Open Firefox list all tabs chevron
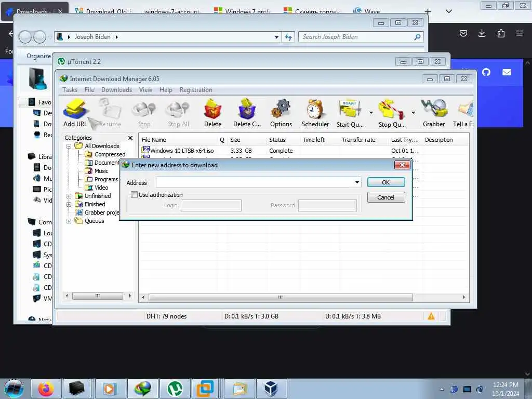This screenshot has width=532, height=399. coord(448,11)
